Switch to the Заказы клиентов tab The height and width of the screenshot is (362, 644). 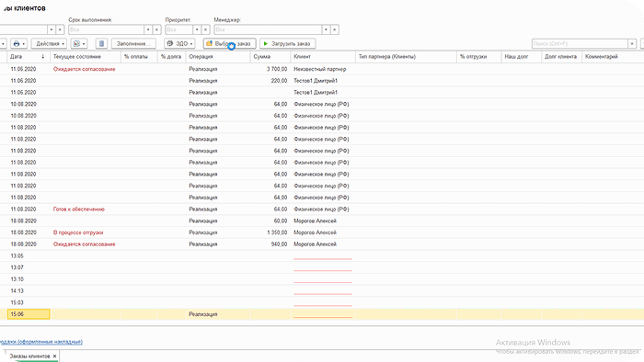pos(29,356)
